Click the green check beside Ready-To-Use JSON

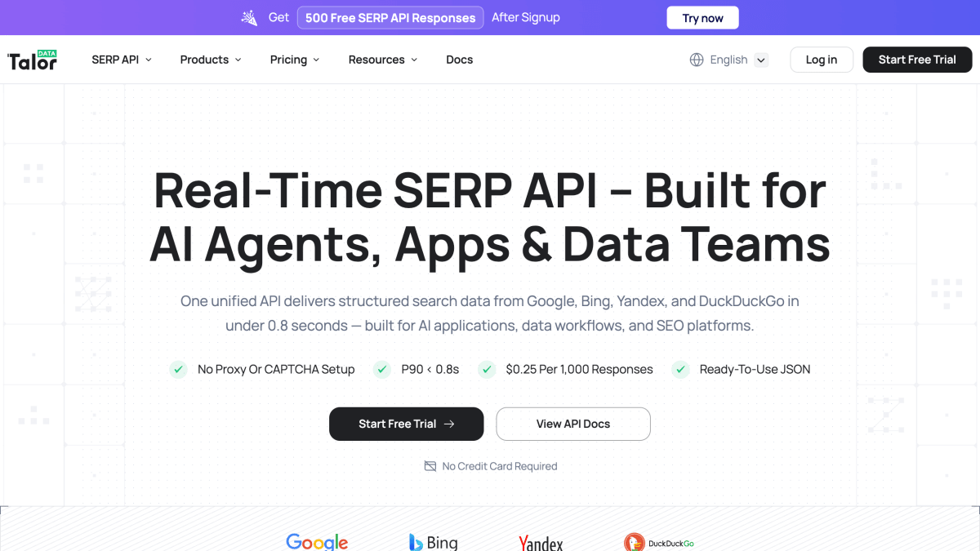tap(680, 370)
